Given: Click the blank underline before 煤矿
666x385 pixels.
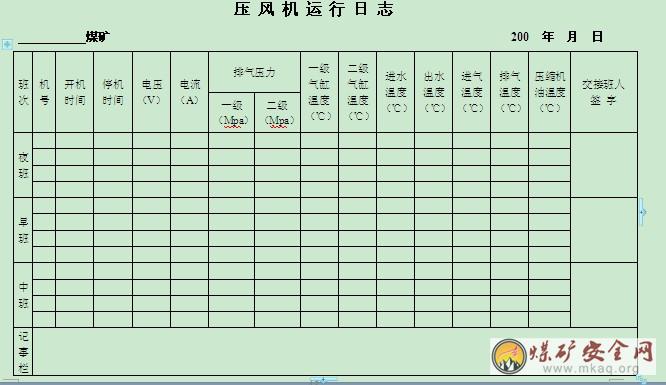Looking at the screenshot, I should 52,38.
